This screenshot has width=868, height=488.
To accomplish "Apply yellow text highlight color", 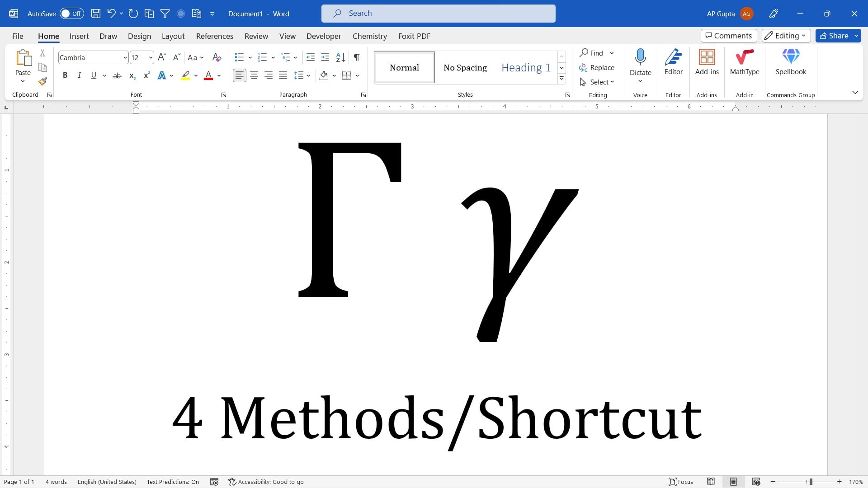I will point(185,75).
